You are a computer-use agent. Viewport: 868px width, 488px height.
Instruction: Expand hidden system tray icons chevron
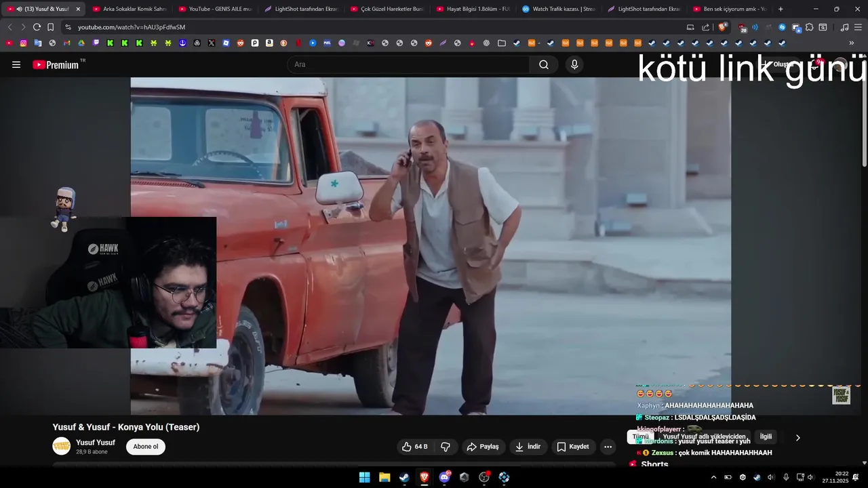click(x=713, y=477)
